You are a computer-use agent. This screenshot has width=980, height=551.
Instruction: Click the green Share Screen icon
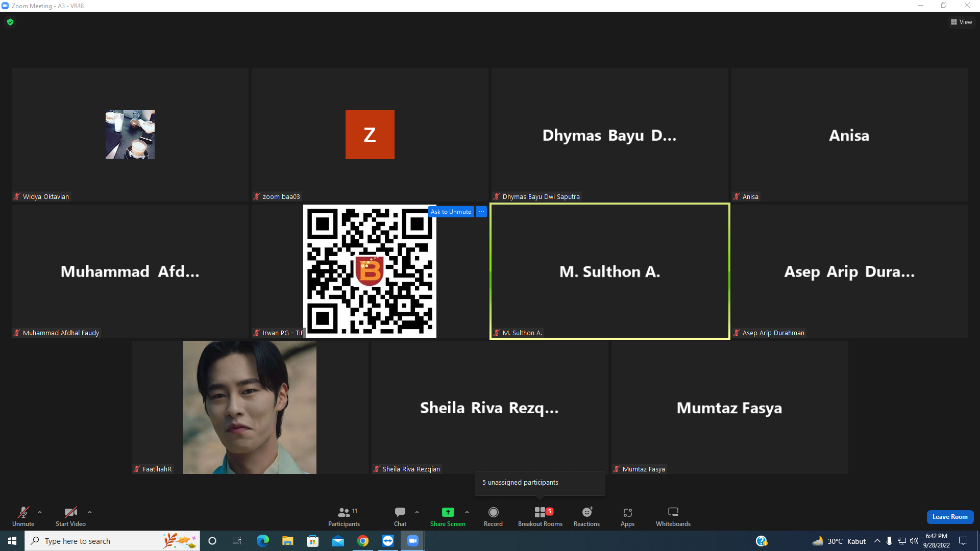pyautogui.click(x=448, y=512)
